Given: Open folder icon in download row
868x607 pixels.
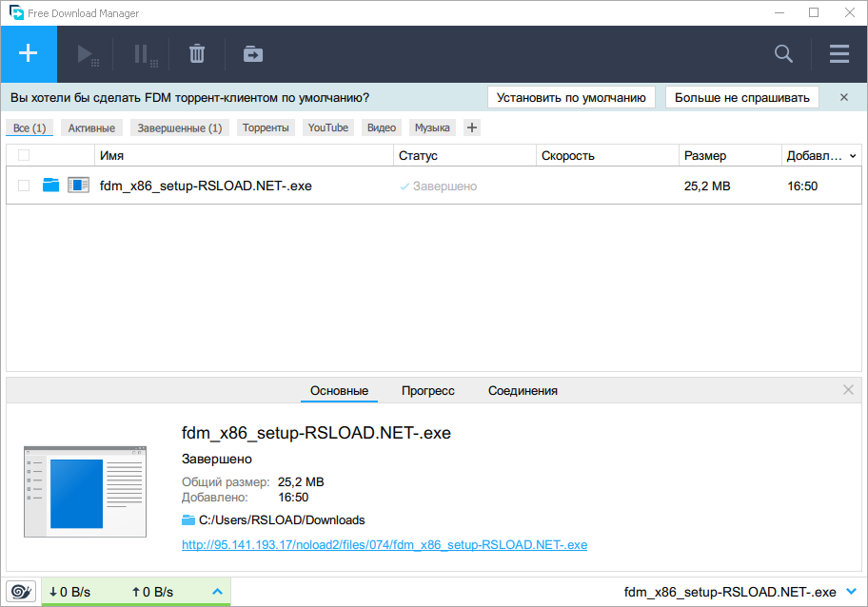Looking at the screenshot, I should click(x=51, y=185).
